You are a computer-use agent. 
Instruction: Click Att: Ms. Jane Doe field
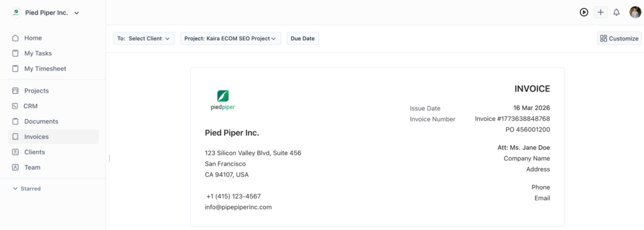point(524,148)
